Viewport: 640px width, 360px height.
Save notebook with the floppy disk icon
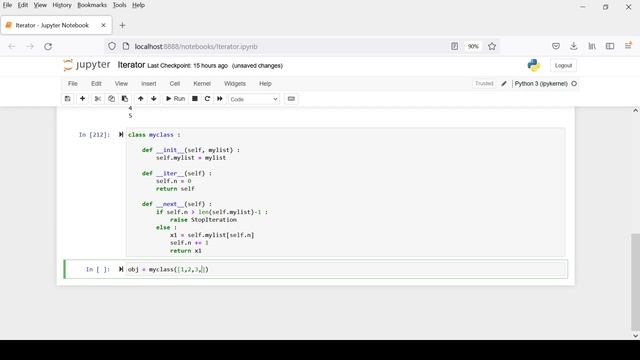click(68, 99)
